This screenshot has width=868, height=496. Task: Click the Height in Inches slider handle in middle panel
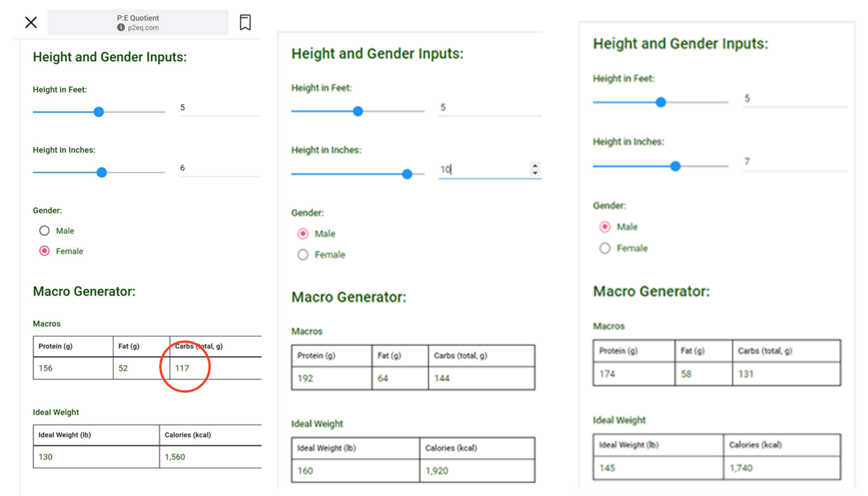pyautogui.click(x=407, y=174)
